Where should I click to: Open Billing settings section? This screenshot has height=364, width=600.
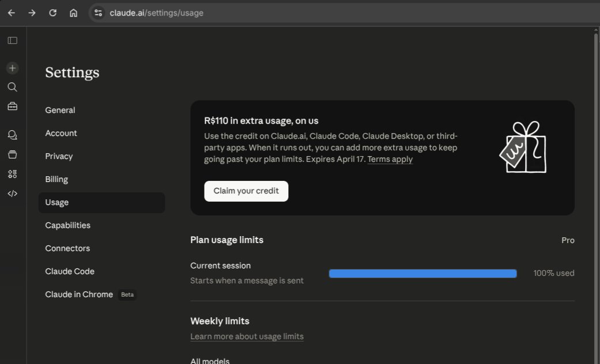[101, 179]
